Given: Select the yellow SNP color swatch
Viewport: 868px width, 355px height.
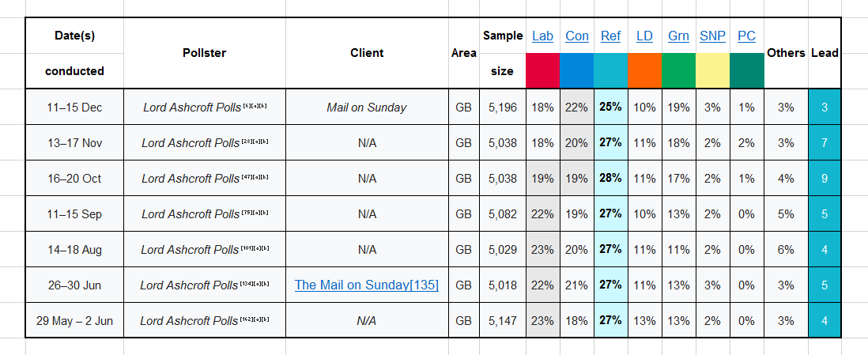Looking at the screenshot, I should pos(712,70).
